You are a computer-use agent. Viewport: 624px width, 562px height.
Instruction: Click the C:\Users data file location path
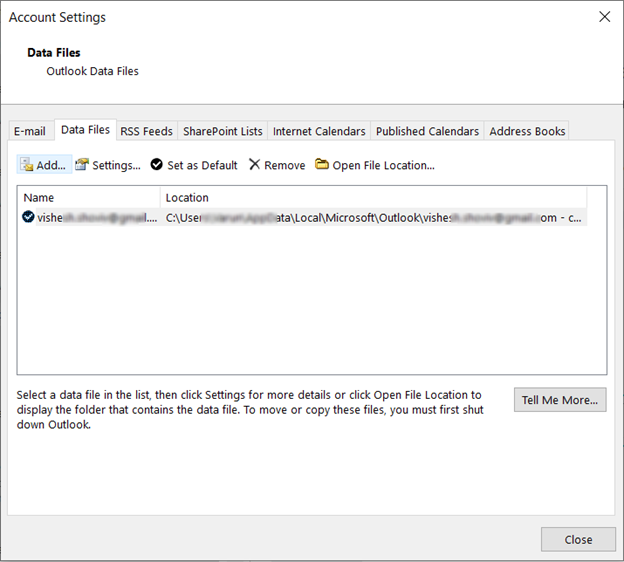click(x=373, y=218)
